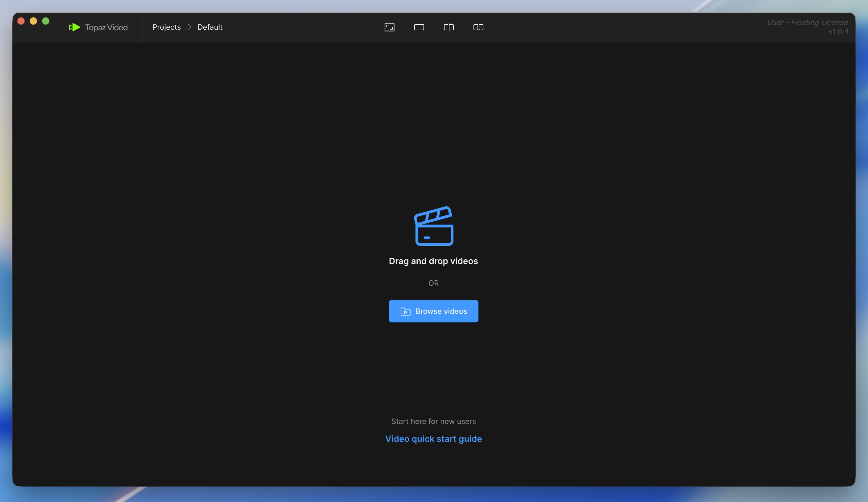Click folder icon inside Browse videos button
This screenshot has width=868, height=502.
coord(405,312)
